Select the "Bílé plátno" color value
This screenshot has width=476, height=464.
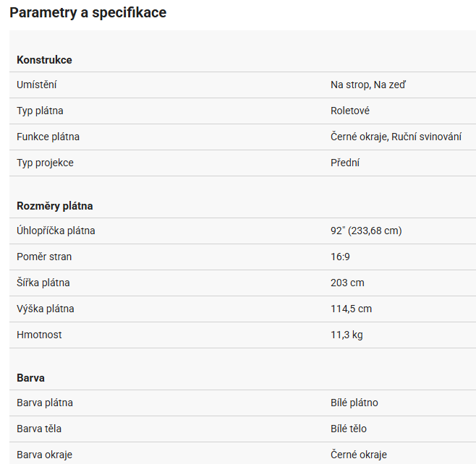coord(354,403)
